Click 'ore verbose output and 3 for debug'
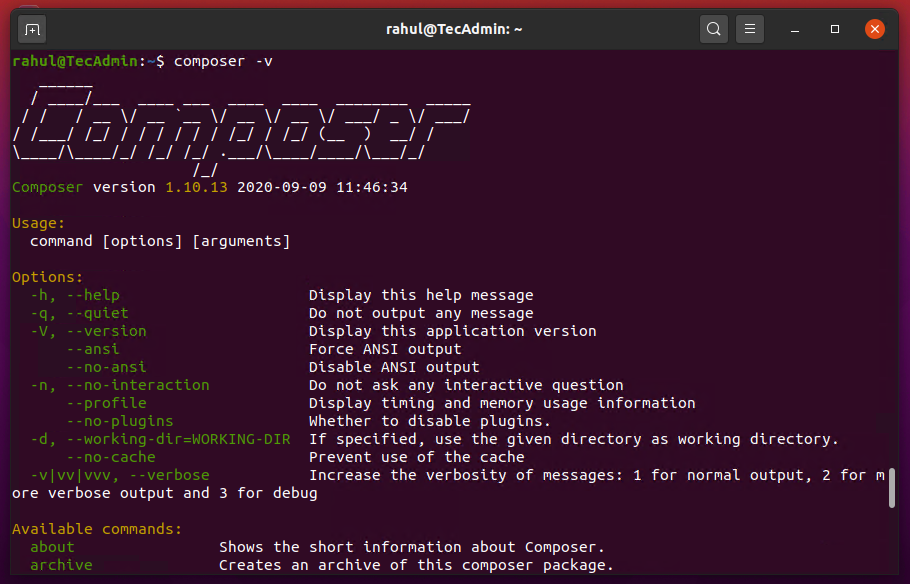 click(165, 493)
